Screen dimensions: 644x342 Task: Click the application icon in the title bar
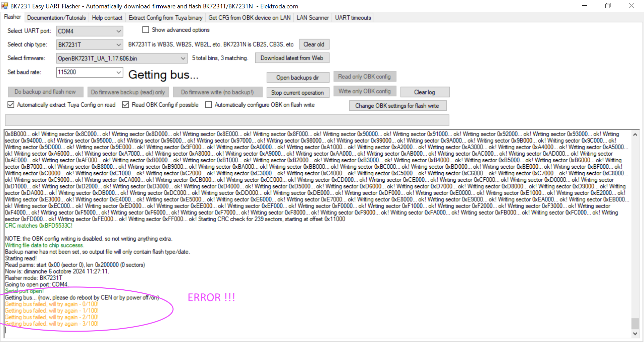point(4,6)
